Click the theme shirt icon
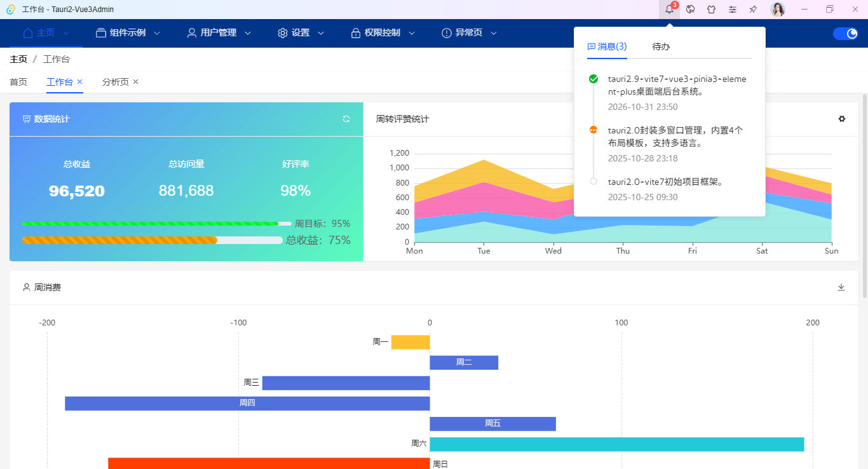Image resolution: width=868 pixels, height=469 pixels. pos(712,10)
